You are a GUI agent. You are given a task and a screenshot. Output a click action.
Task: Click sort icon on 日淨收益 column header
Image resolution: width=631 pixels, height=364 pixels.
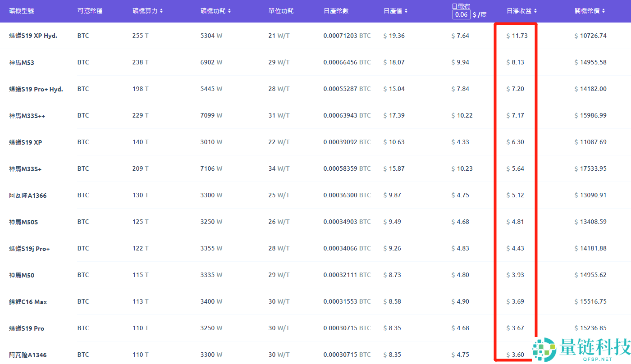[535, 11]
